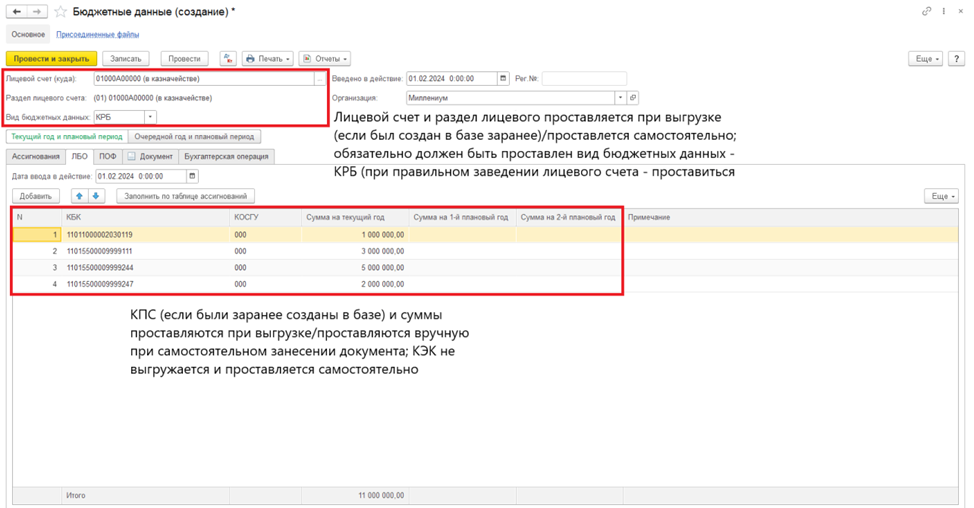The width and height of the screenshot is (974, 508).
Task: Open the calendar for Дата ввода в действие
Action: [192, 176]
